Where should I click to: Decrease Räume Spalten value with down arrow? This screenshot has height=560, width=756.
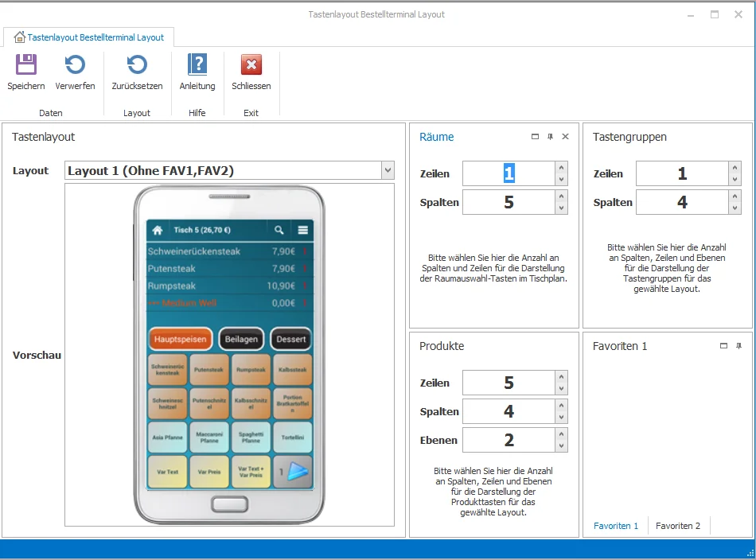(x=562, y=208)
